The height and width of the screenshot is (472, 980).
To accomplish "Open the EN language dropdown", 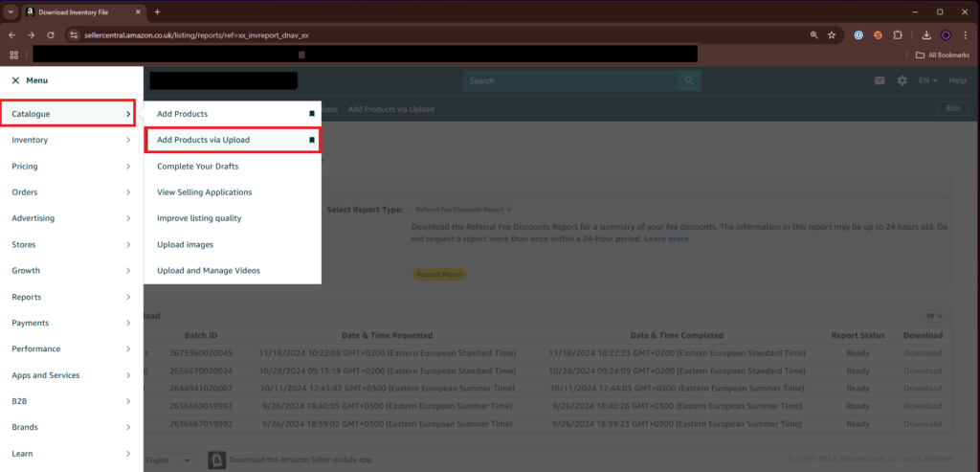I will point(928,80).
